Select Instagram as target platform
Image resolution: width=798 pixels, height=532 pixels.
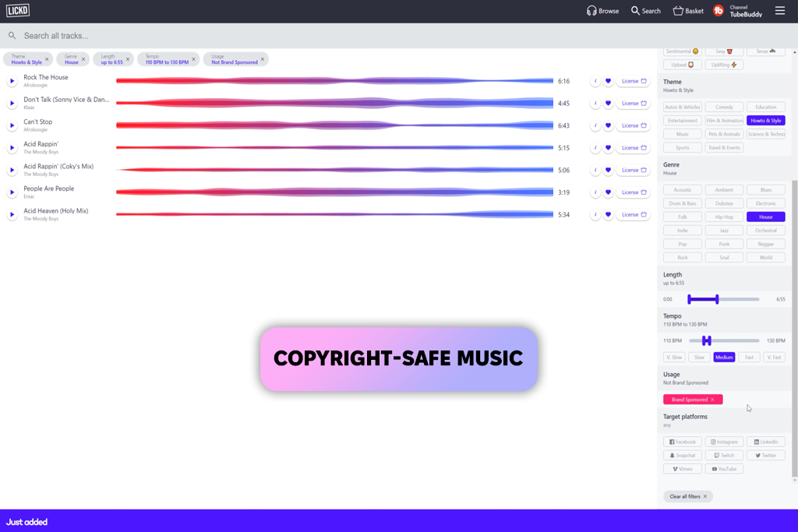pos(724,442)
